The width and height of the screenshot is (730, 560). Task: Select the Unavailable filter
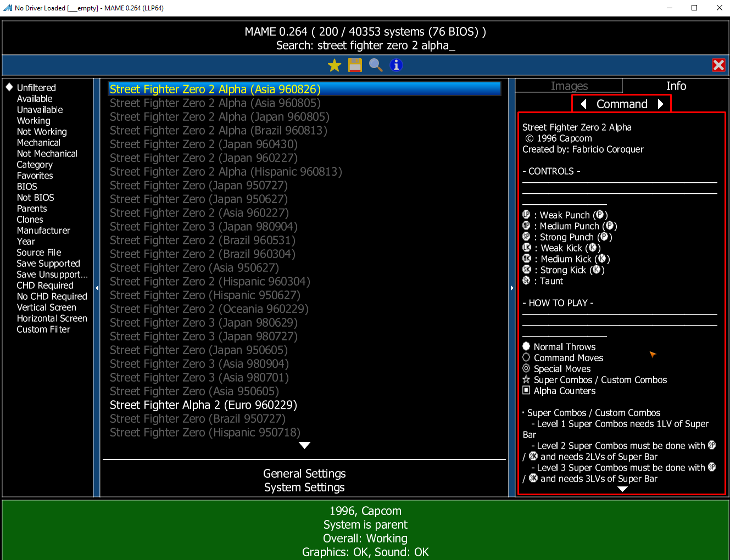tap(40, 110)
